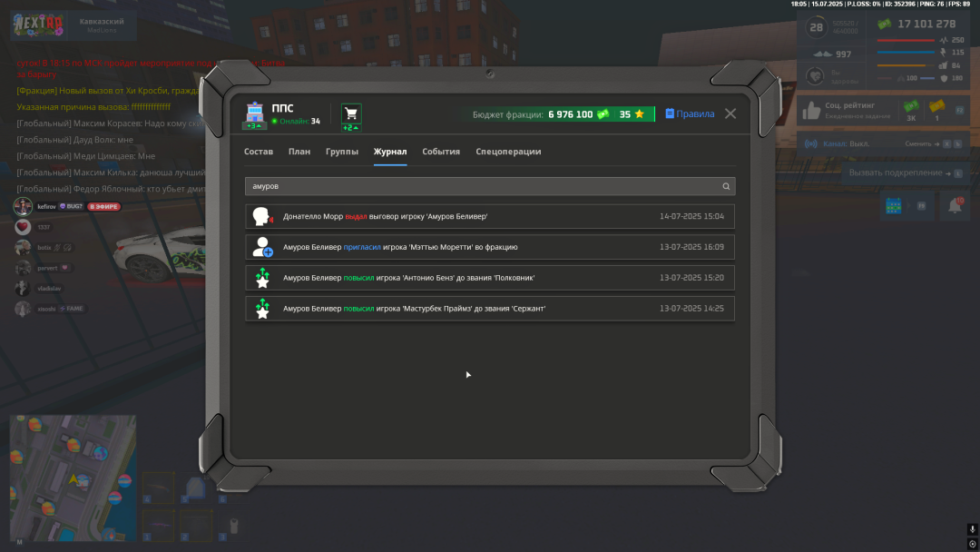Click the timestamp 13-07-2025 15:20
This screenshot has height=552, width=980.
(691, 278)
